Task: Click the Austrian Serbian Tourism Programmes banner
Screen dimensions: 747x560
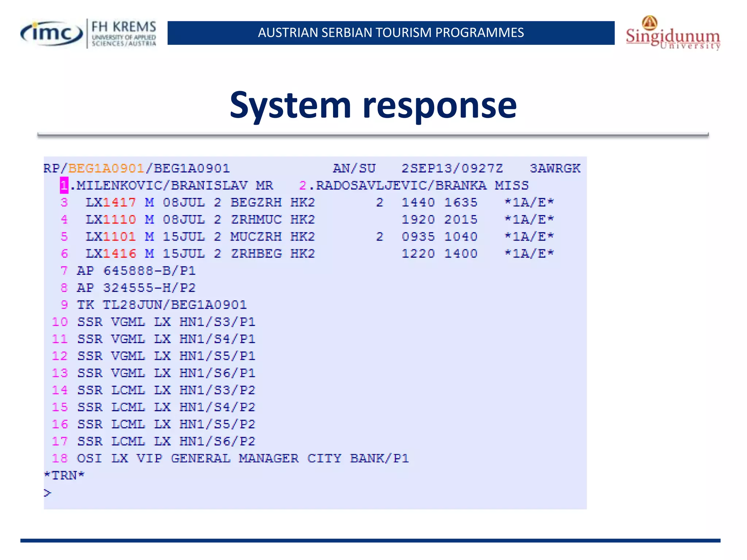Action: pyautogui.click(x=391, y=33)
